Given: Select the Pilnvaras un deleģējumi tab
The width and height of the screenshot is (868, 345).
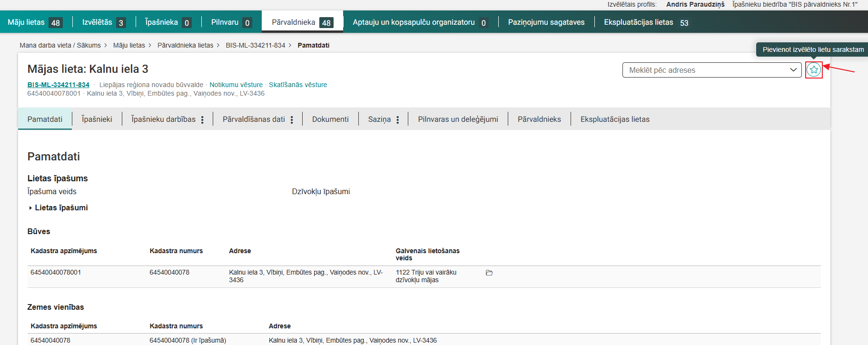Looking at the screenshot, I should 458,119.
